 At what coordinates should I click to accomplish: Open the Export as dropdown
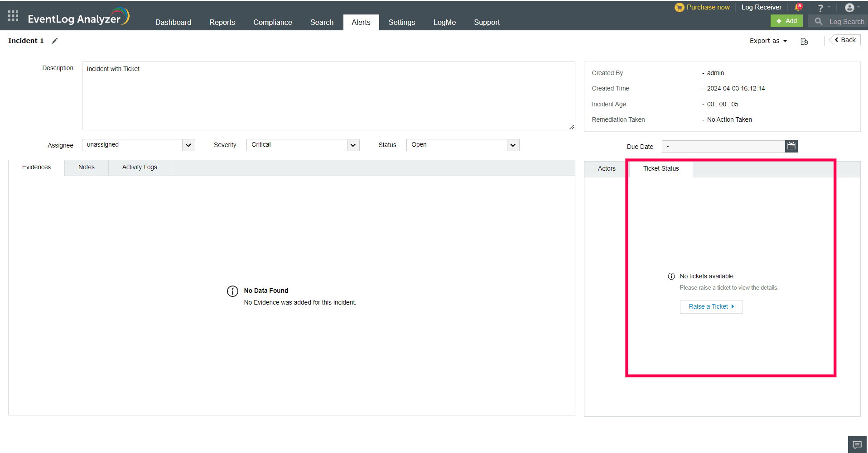click(x=768, y=41)
